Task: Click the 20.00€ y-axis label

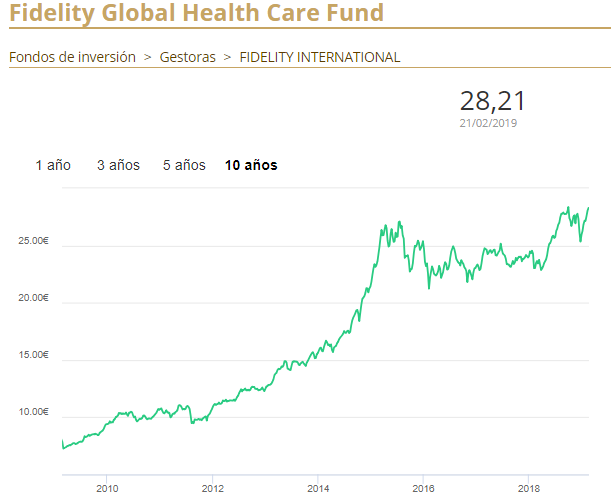Action: pyautogui.click(x=34, y=298)
